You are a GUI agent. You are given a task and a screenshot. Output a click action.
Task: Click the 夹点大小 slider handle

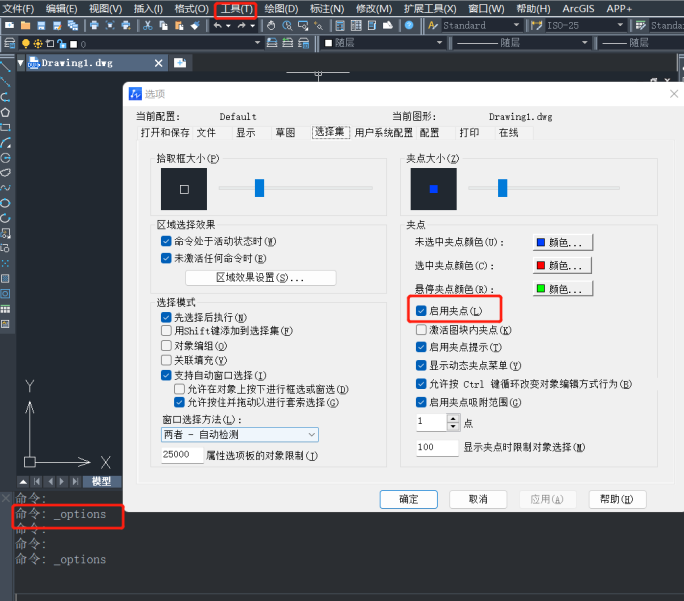tap(503, 188)
